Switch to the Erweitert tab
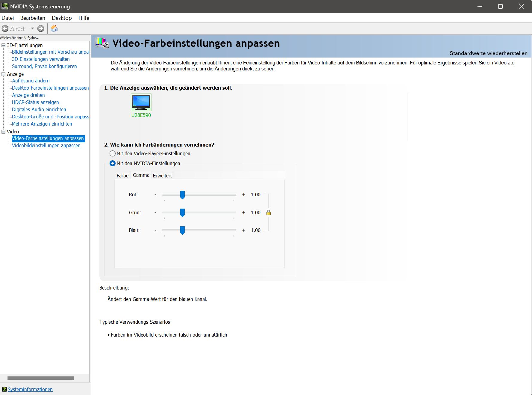The height and width of the screenshot is (395, 532). click(162, 176)
